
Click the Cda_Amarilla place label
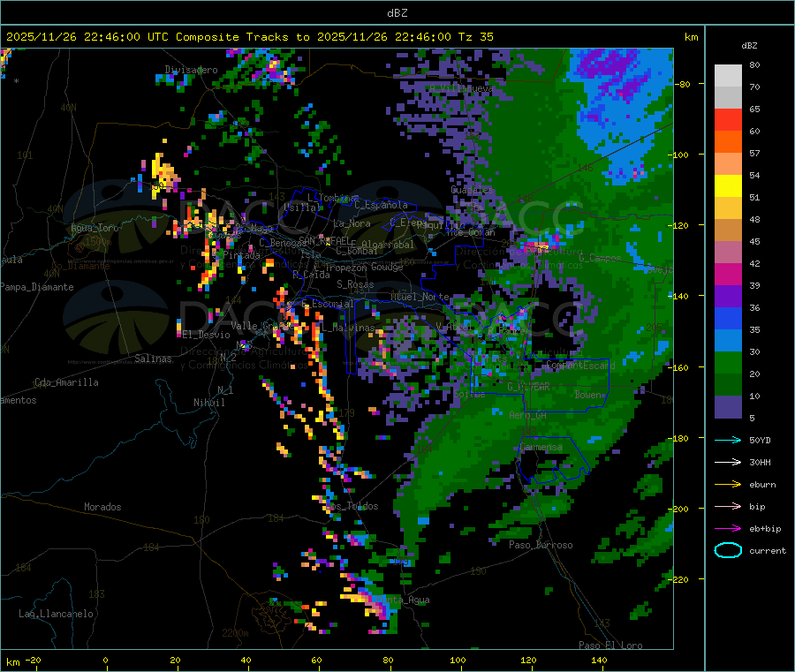(66, 382)
